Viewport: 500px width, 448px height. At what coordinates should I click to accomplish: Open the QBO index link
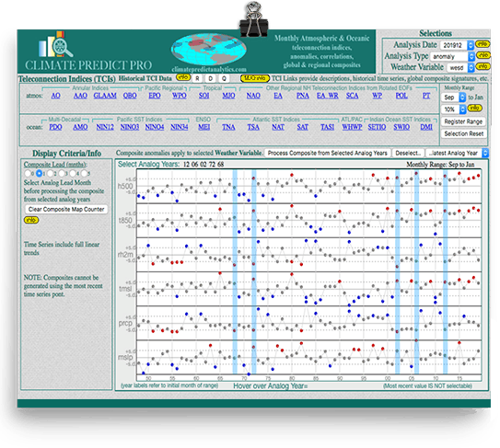tap(130, 96)
